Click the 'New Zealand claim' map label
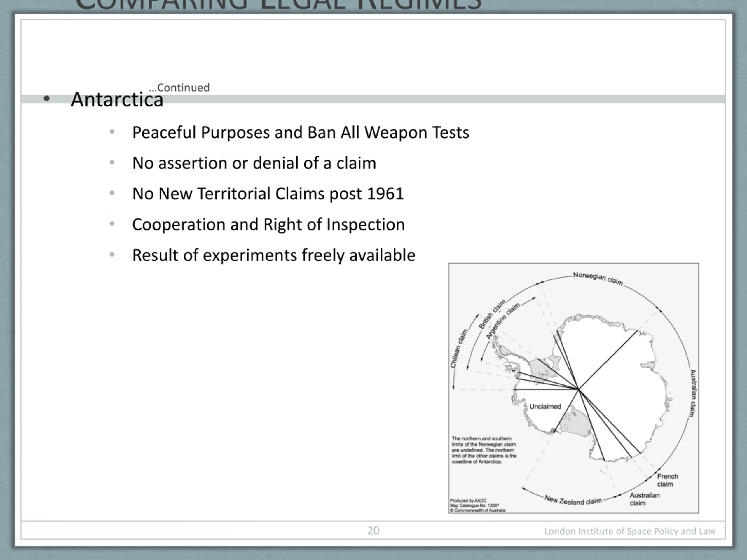Image resolution: width=747 pixels, height=560 pixels. (573, 500)
